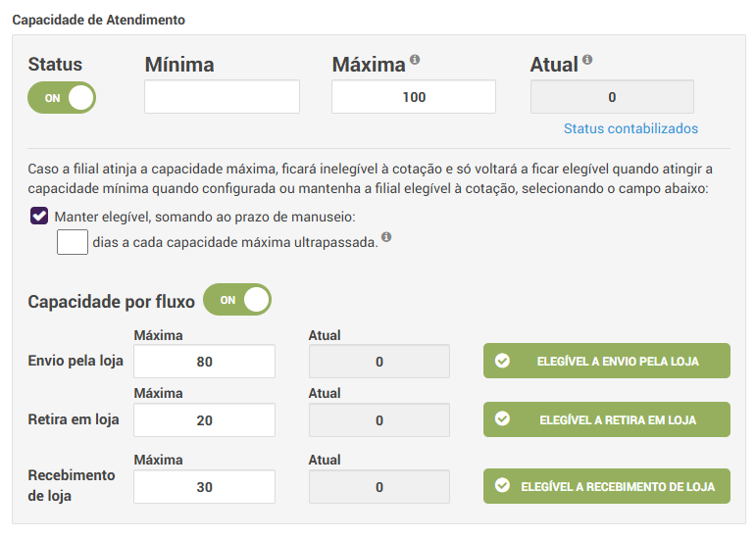Edit Retira em loja Máxima field
Screen dimensions: 756x539
pyautogui.click(x=204, y=419)
